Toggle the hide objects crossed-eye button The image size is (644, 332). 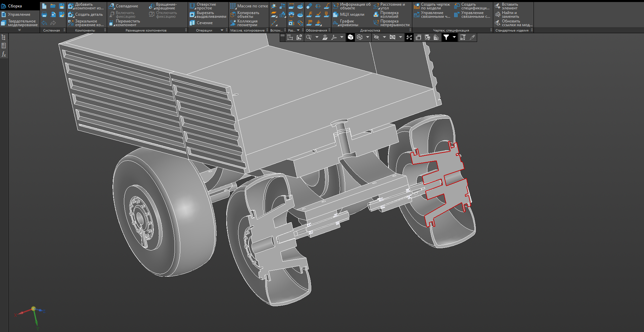point(376,37)
